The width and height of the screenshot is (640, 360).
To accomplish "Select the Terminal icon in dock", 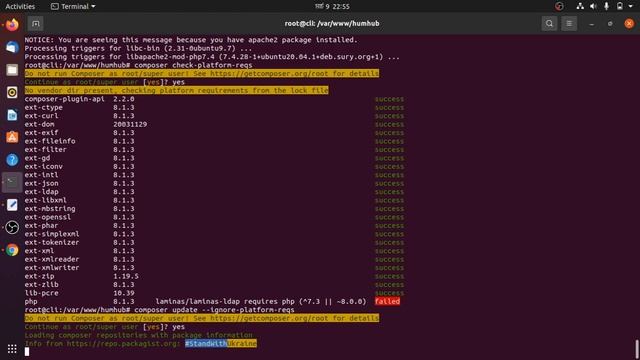I will [x=12, y=182].
